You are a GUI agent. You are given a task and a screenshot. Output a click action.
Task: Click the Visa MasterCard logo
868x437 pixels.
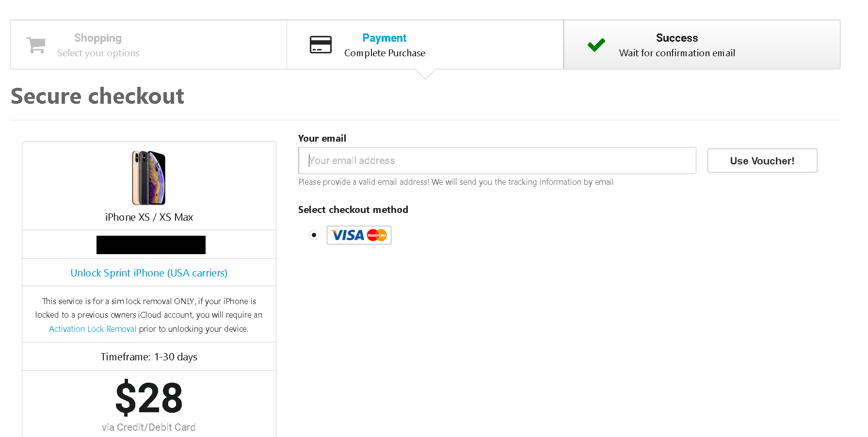click(359, 235)
